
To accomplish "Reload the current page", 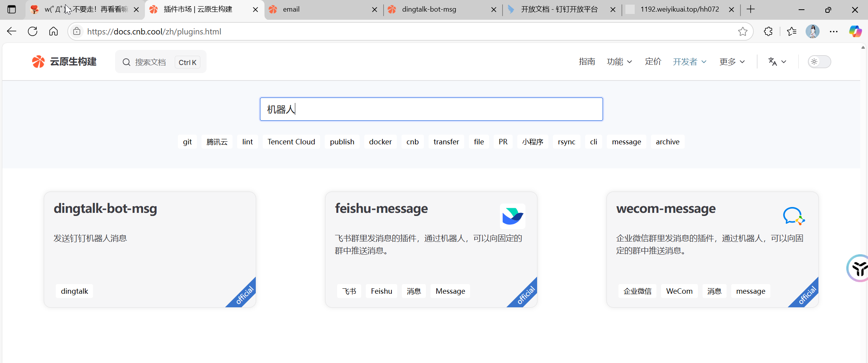I will [x=33, y=31].
